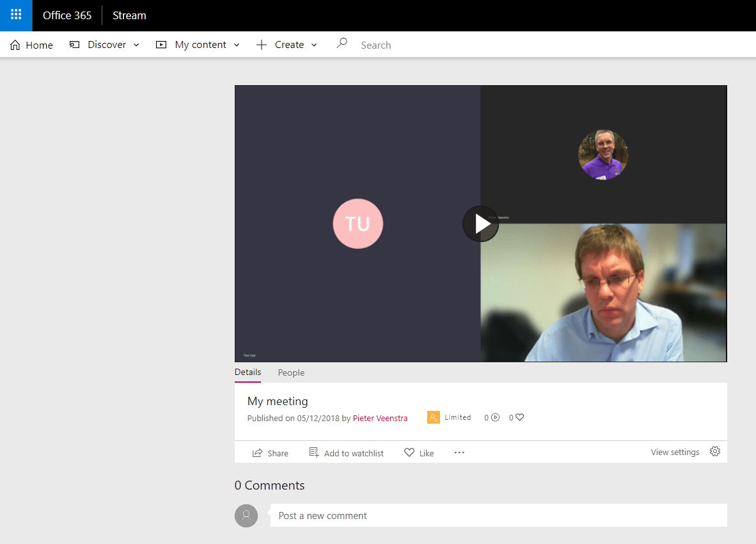
Task: Expand the Create dropdown chevron
Action: [x=314, y=45]
